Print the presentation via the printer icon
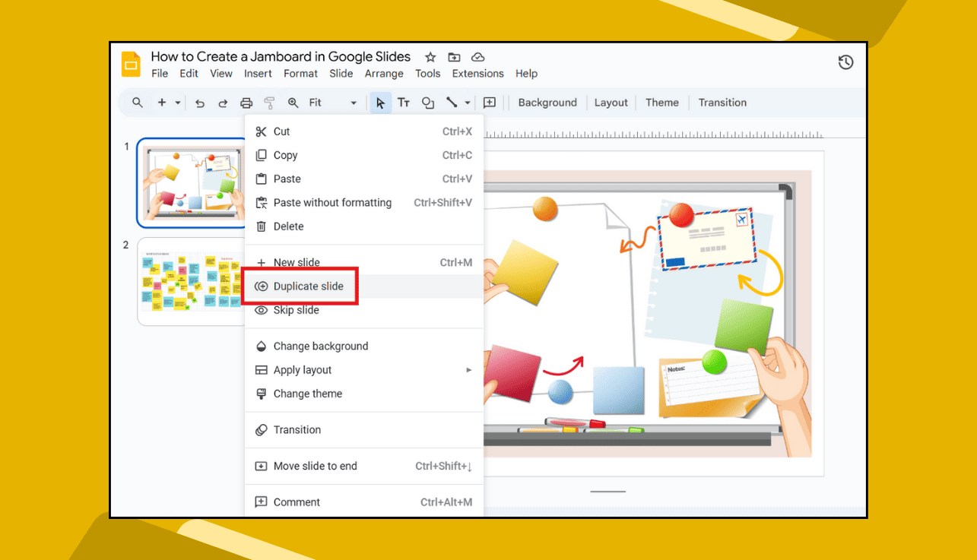977x560 pixels. point(246,103)
